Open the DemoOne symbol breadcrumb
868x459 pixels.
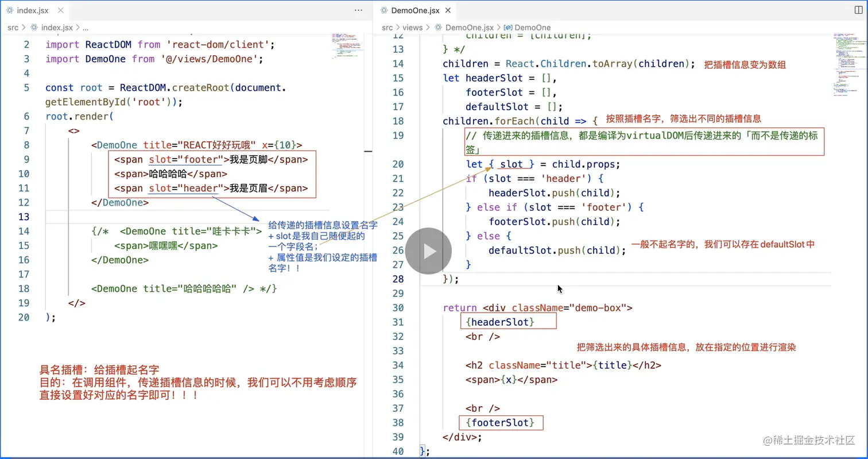(533, 27)
